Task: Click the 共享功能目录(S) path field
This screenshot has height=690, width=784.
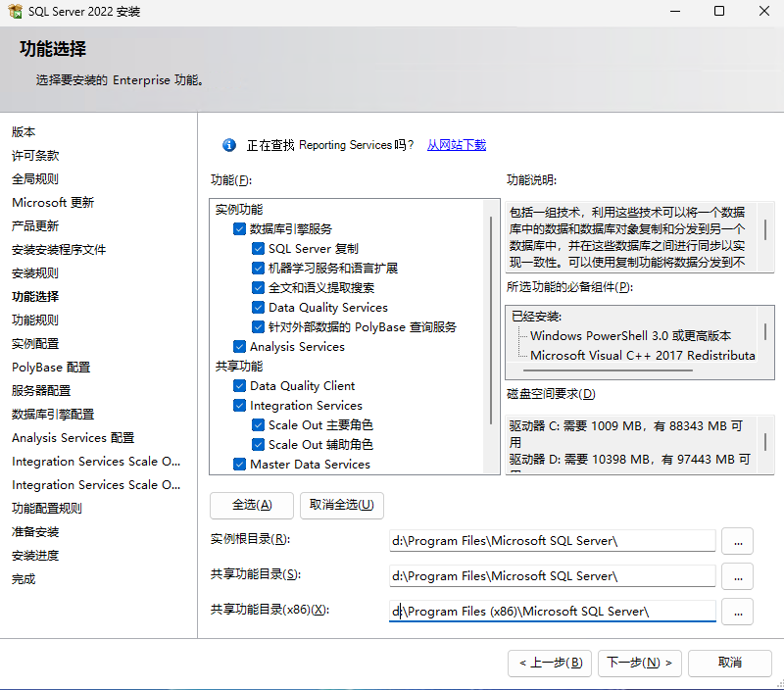Action: (x=552, y=576)
